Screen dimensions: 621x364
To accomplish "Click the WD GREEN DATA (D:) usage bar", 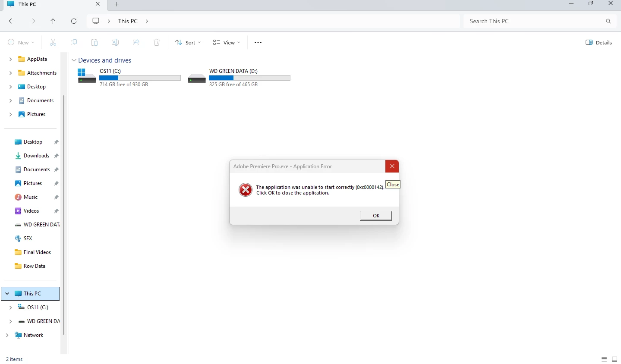I will click(x=249, y=78).
